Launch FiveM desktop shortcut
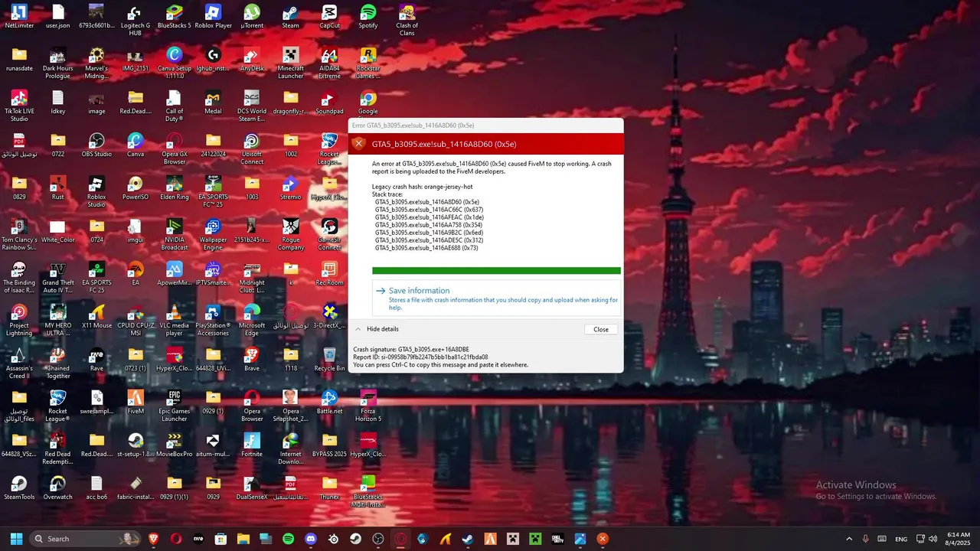980x551 pixels. coord(136,402)
